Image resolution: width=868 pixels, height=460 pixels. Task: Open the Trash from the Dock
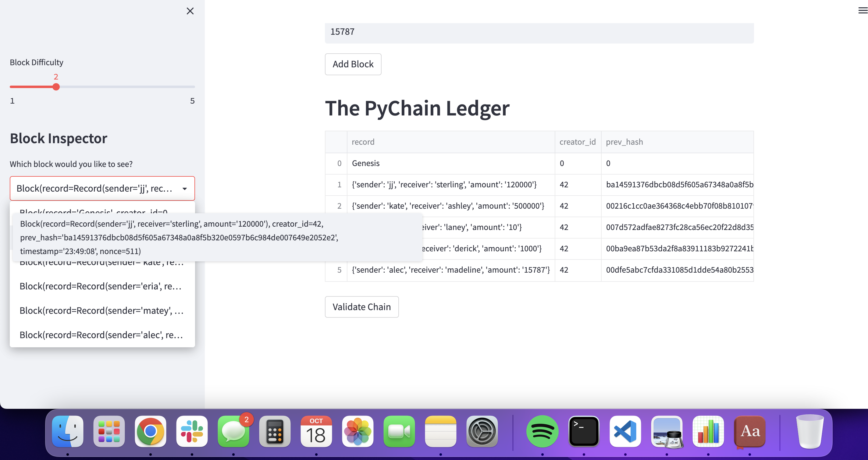click(x=811, y=431)
